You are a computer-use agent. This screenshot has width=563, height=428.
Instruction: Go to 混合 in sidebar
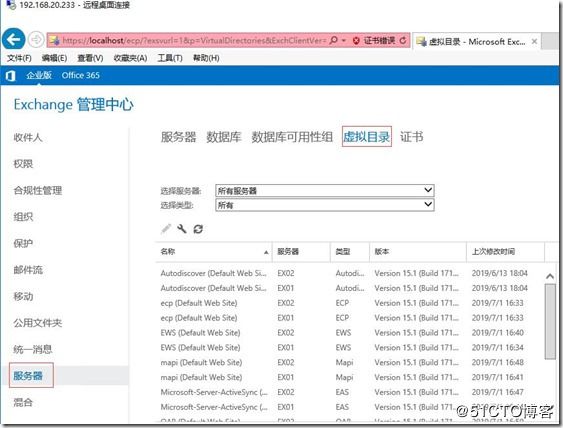(x=23, y=402)
